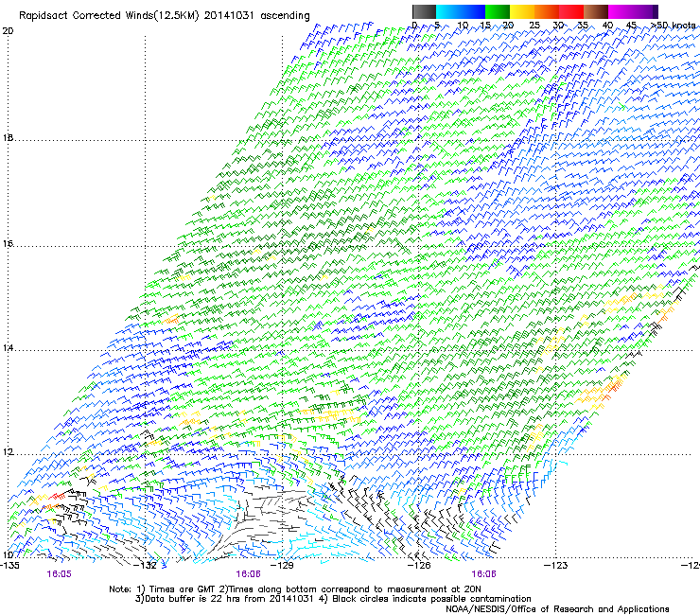The width and height of the screenshot is (700, 615).
Task: Click the '25' label on the color legend
Action: coord(534,25)
